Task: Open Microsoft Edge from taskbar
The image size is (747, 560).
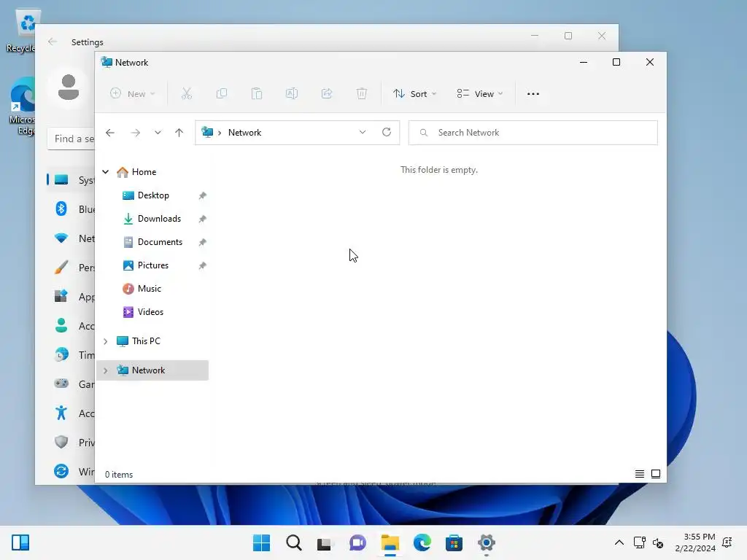Action: (x=422, y=542)
